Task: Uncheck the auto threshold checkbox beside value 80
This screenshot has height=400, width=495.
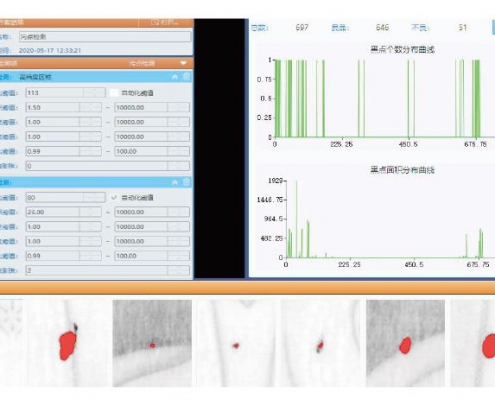Action: click(x=114, y=198)
